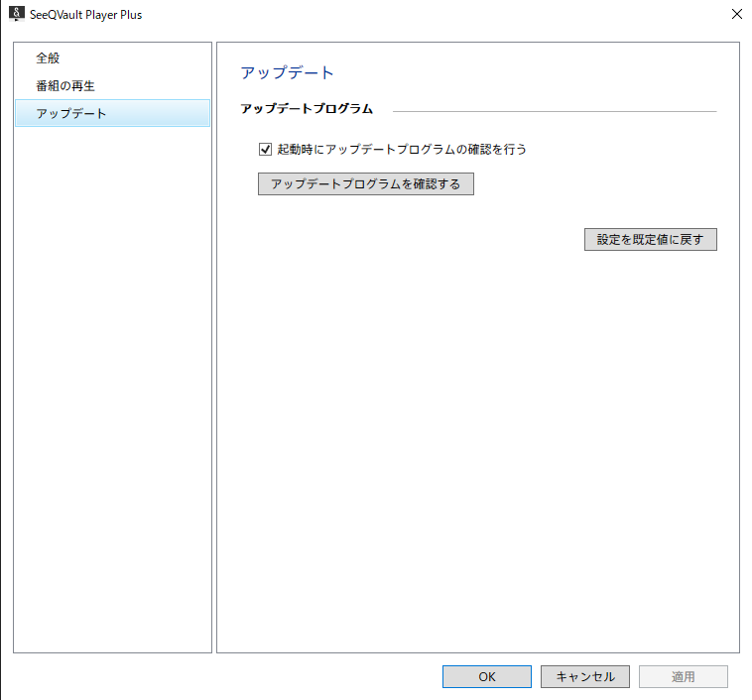Image resolution: width=752 pixels, height=700 pixels.
Task: Click the greyed-out 適用 button
Action: pyautogui.click(x=683, y=676)
